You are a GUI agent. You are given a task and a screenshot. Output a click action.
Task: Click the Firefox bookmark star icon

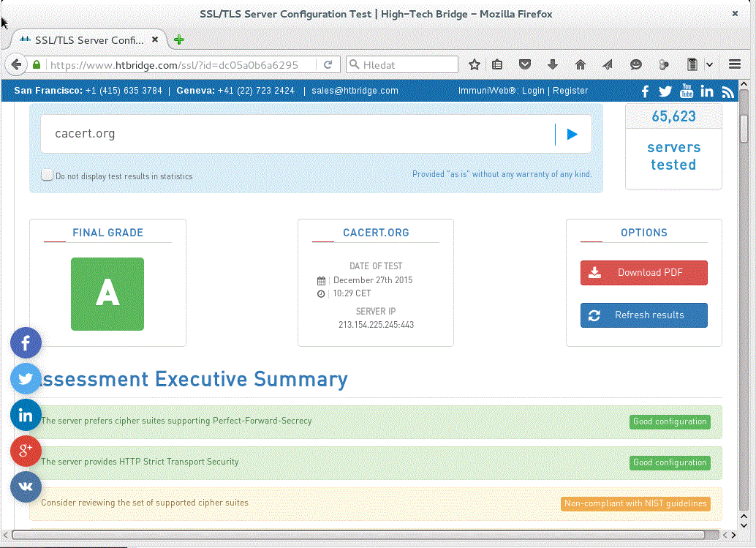[475, 65]
